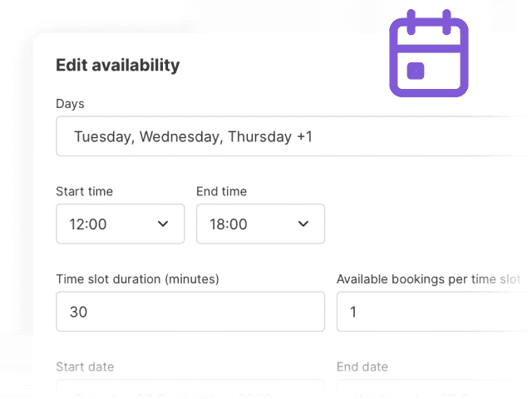532x399 pixels.
Task: Click the Start time label
Action: (84, 191)
